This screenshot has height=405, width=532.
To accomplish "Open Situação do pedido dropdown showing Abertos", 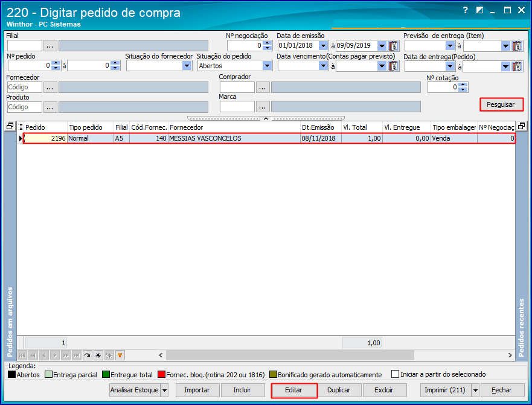I will pyautogui.click(x=267, y=66).
